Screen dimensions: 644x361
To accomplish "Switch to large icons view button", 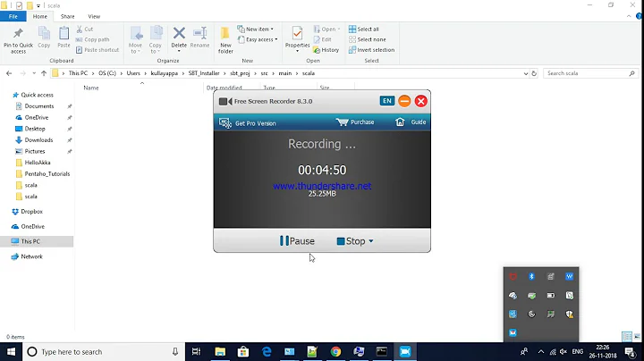I will tap(637, 337).
